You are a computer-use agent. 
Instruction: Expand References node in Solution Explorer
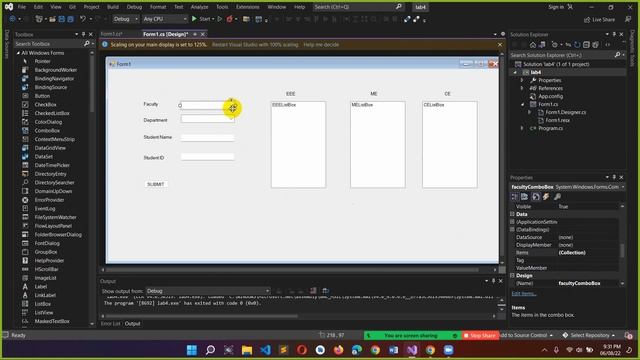pyautogui.click(x=522, y=88)
